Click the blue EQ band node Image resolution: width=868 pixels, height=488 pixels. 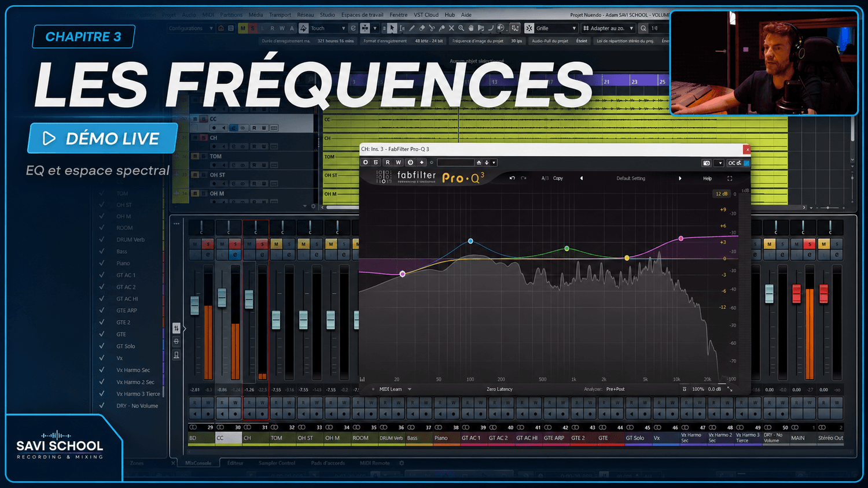click(x=470, y=241)
